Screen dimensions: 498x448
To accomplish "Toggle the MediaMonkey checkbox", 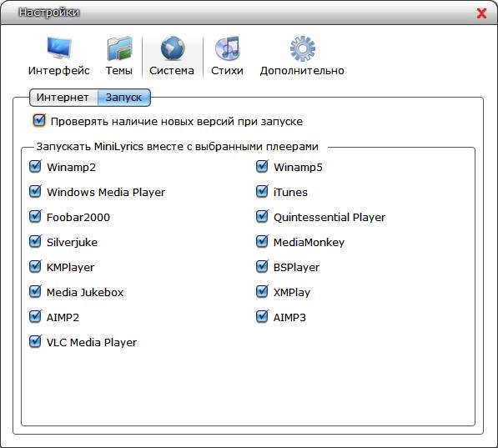I will tap(262, 241).
